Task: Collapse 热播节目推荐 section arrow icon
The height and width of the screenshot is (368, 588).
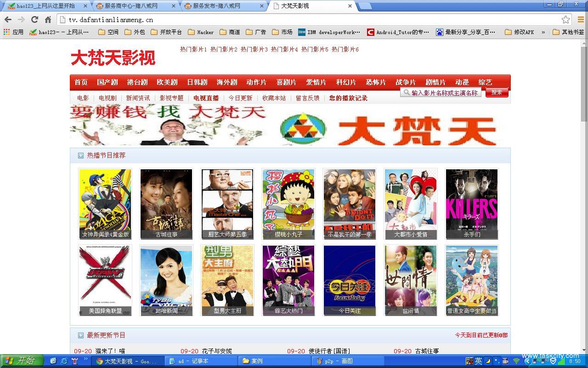Action: [81, 155]
